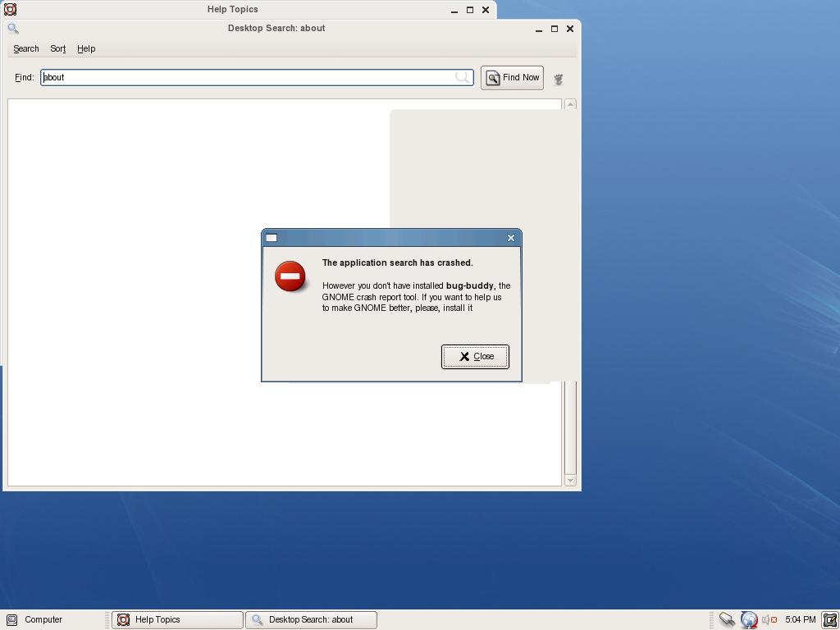The width and height of the screenshot is (840, 630).
Task: Close the Help Topics window
Action: (x=486, y=10)
